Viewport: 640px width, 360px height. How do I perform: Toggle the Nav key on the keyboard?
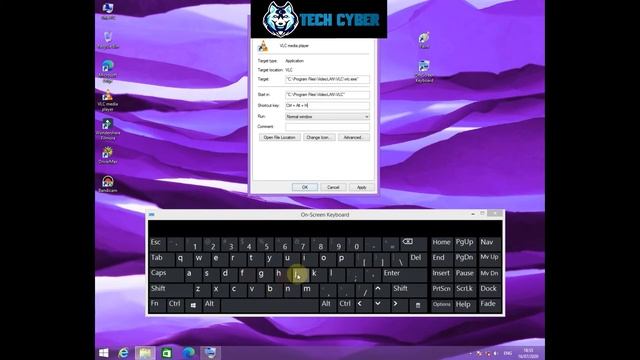coord(489,244)
